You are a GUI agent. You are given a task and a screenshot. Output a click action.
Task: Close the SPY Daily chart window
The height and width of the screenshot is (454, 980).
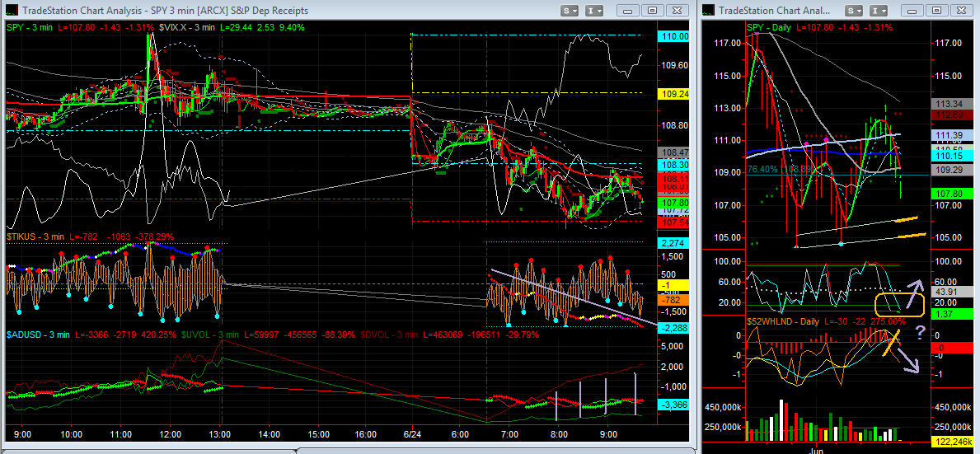(x=963, y=10)
